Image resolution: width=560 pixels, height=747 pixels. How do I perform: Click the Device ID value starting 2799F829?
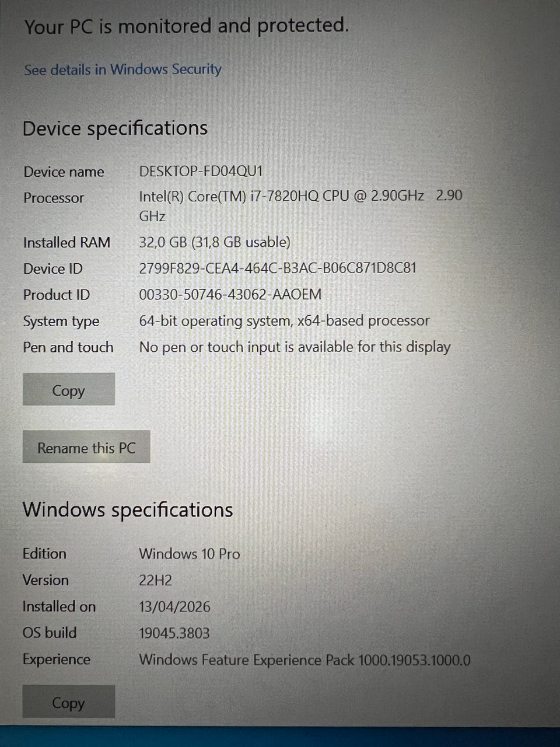click(x=278, y=268)
